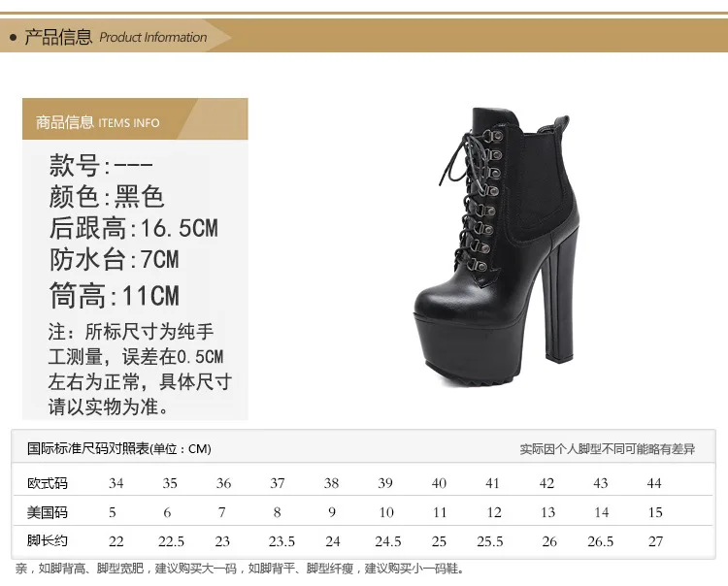This screenshot has height=586, width=728.
Task: Select foot length 27 cell
Action: 655,541
